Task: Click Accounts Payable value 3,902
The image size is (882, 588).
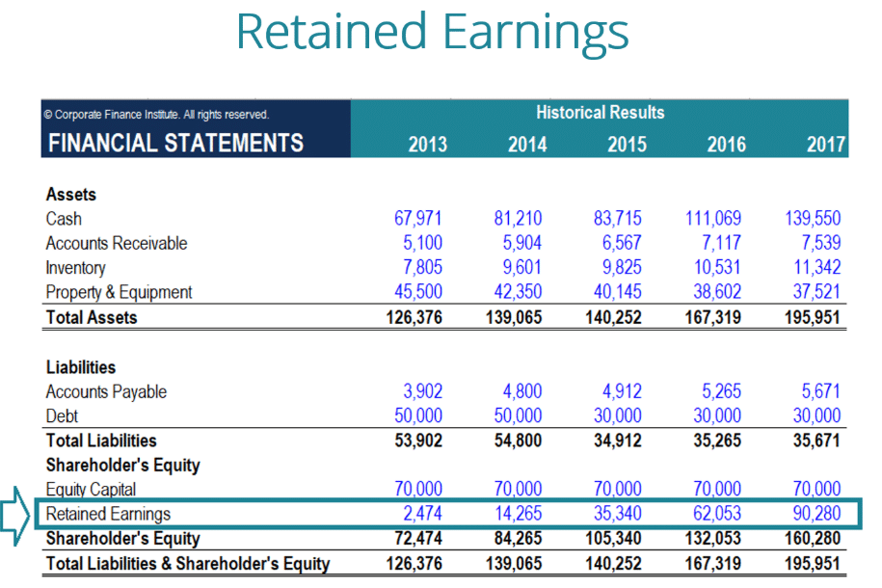Action: click(422, 391)
